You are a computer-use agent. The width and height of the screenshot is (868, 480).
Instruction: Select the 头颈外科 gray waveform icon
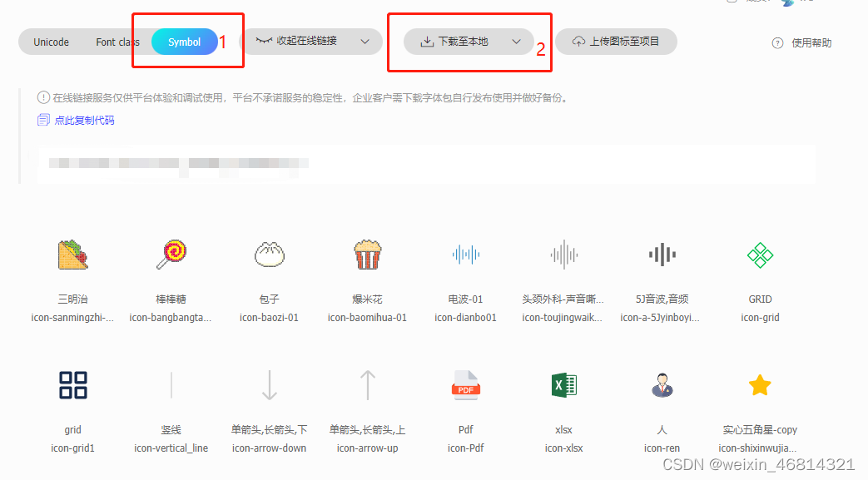click(563, 255)
